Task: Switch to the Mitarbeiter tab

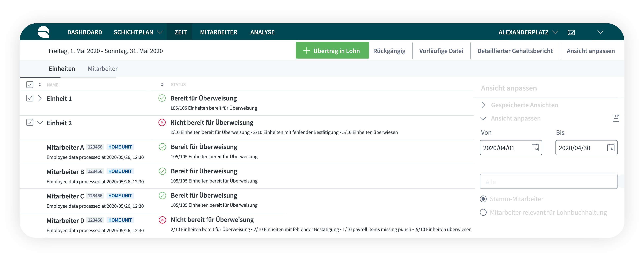Action: click(102, 68)
